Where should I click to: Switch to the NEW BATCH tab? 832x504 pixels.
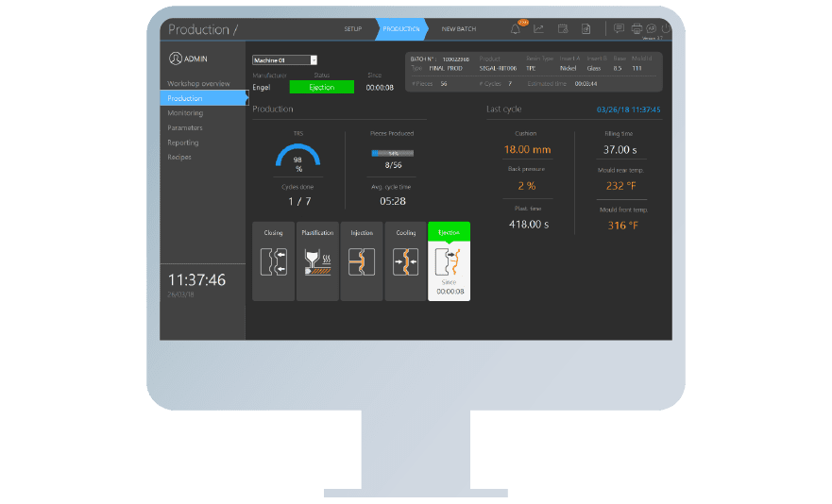pyautogui.click(x=459, y=29)
